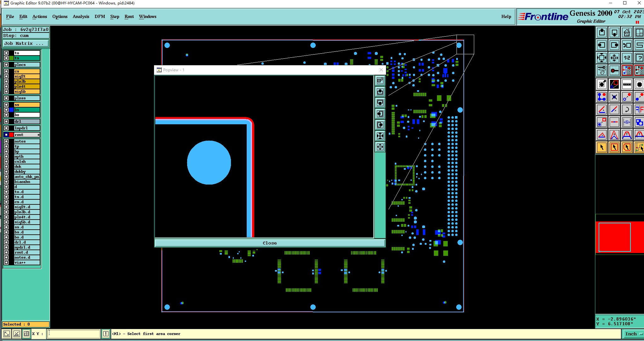Click the exclamation mark icon in status bar
Image resolution: width=644 pixels, height=341 pixels.
coord(106,334)
